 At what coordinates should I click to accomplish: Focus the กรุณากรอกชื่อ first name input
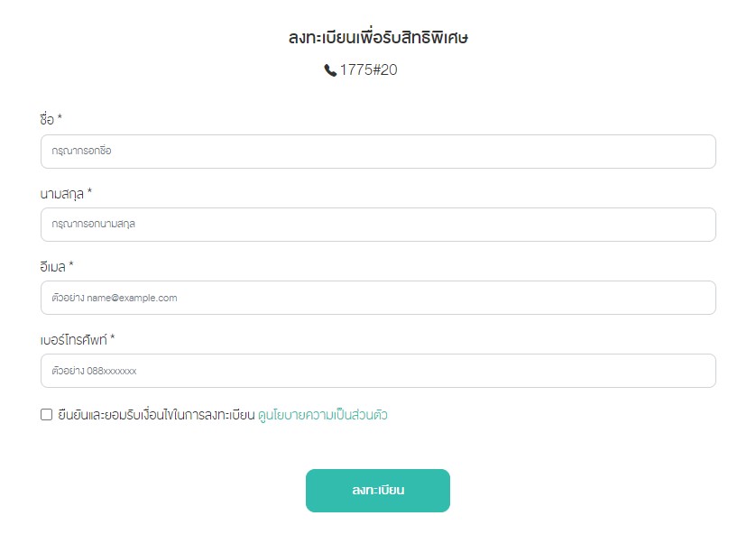click(378, 152)
